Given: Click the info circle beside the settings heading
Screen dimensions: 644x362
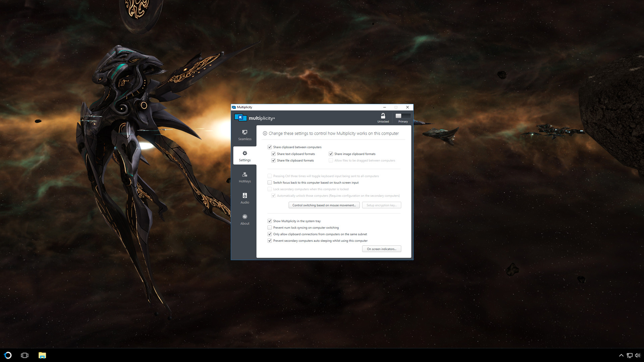Looking at the screenshot, I should 265,133.
